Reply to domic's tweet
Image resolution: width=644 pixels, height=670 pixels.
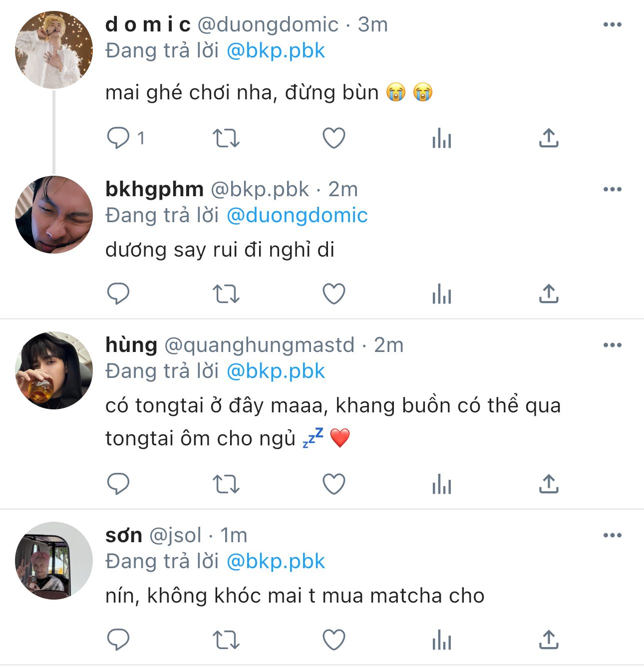pyautogui.click(x=118, y=138)
